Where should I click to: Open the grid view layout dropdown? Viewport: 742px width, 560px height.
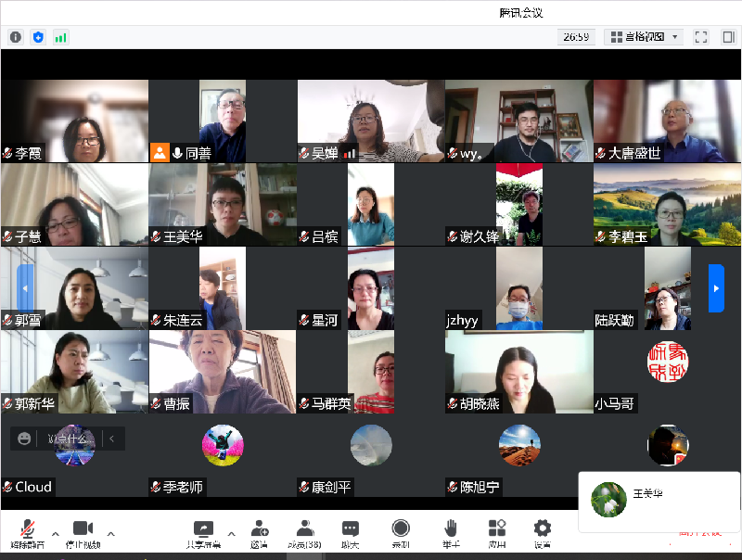(x=644, y=37)
